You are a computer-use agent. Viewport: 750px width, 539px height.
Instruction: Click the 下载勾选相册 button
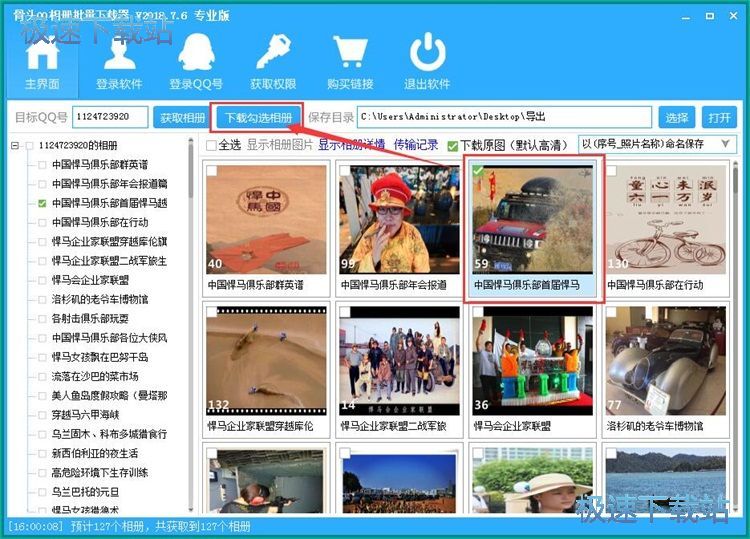(x=258, y=117)
